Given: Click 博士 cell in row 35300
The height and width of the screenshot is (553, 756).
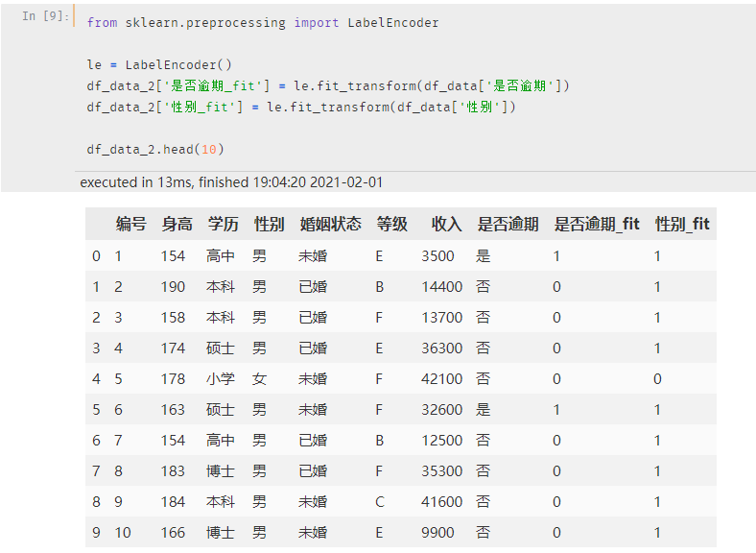Looking at the screenshot, I should [221, 471].
